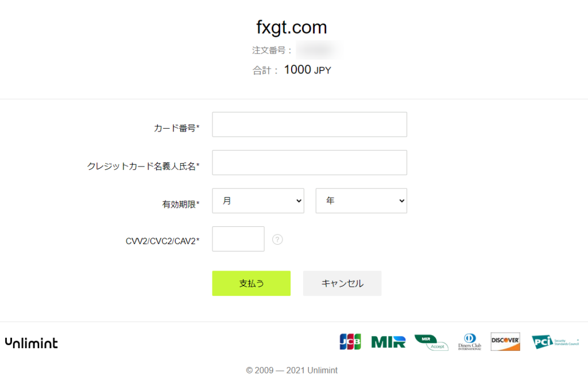Click the MIR Accept logo
This screenshot has height=390, width=588.
pyautogui.click(x=431, y=342)
